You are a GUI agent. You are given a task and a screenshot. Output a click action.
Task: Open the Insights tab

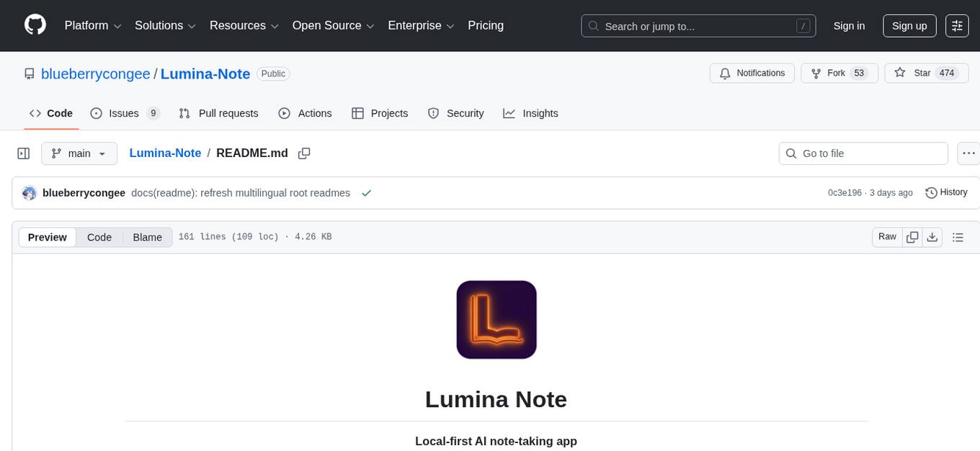[531, 113]
